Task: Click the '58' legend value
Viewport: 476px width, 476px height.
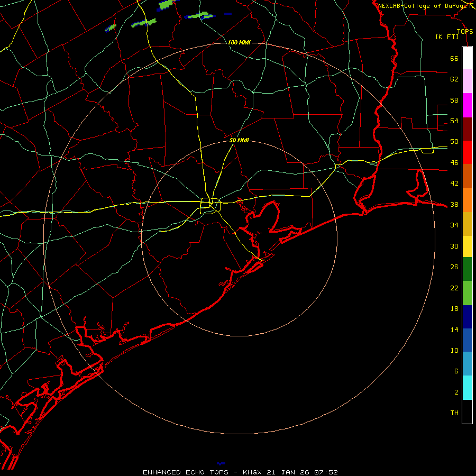Action: pyautogui.click(x=454, y=100)
